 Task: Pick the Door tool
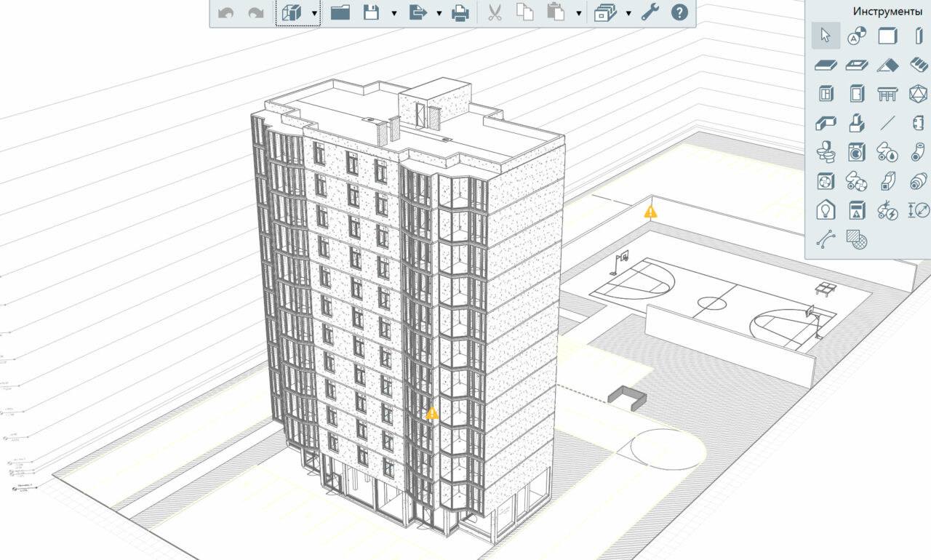point(857,94)
